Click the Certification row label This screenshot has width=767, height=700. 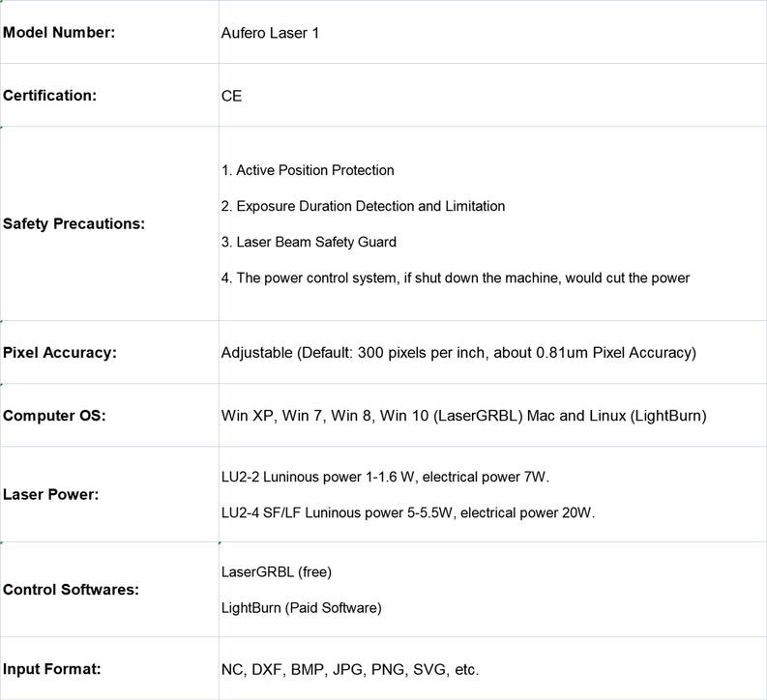(x=49, y=96)
